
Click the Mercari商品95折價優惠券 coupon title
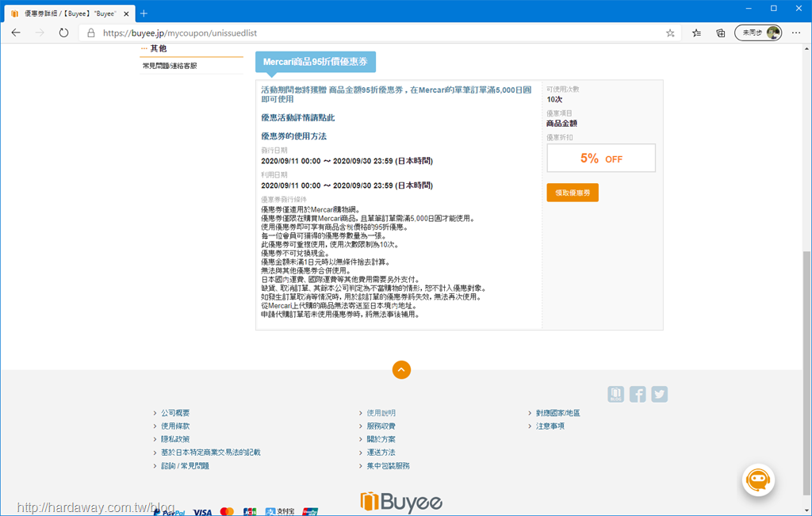(x=316, y=62)
